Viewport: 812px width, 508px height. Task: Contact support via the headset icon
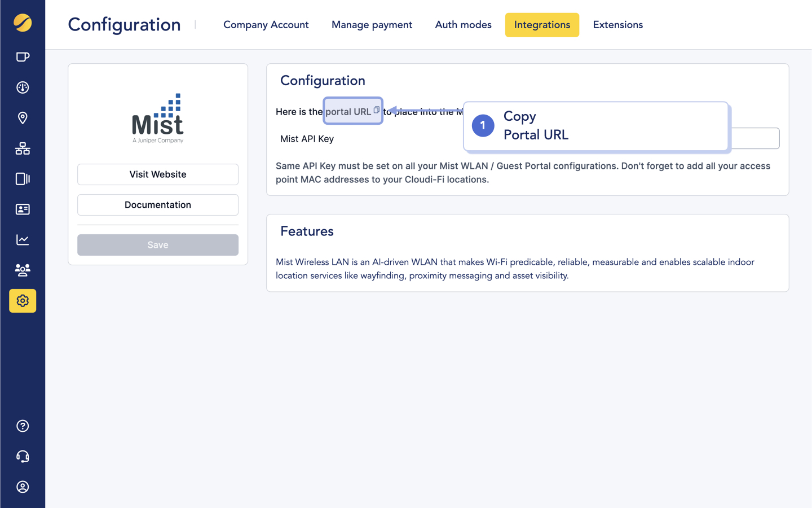pos(23,456)
